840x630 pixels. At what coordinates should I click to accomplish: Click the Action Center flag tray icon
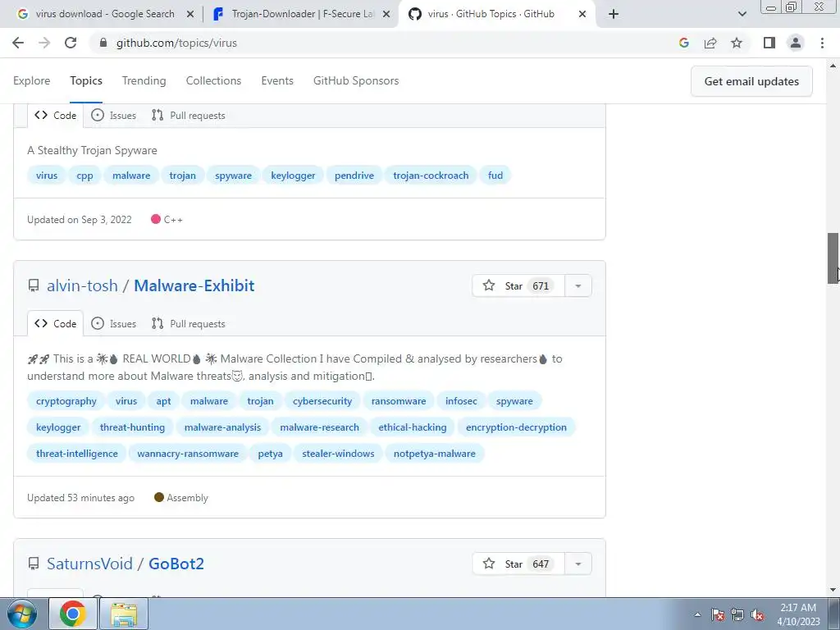click(718, 614)
